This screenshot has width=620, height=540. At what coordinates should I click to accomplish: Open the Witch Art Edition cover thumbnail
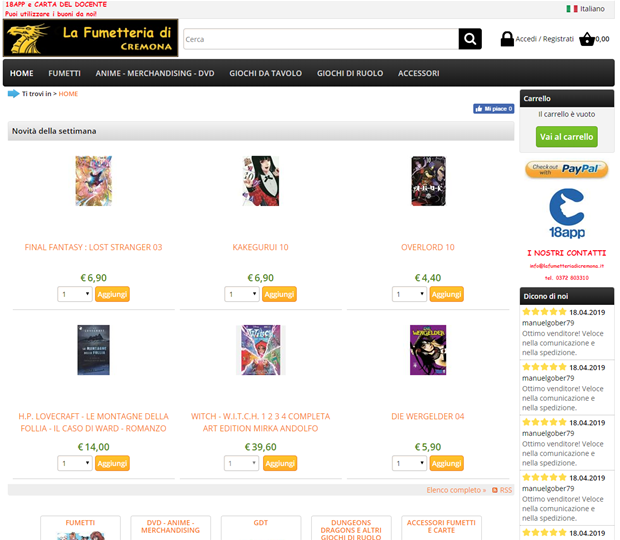(261, 350)
